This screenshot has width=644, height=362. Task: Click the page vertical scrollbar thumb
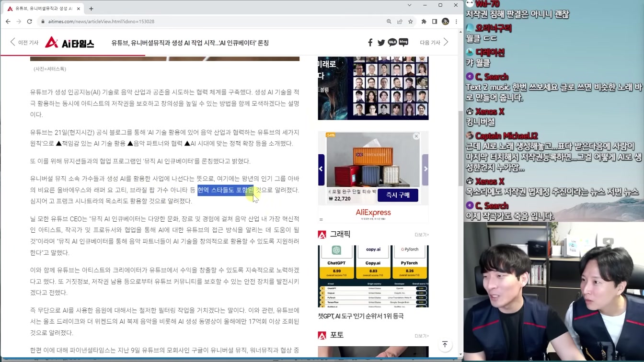click(x=460, y=148)
